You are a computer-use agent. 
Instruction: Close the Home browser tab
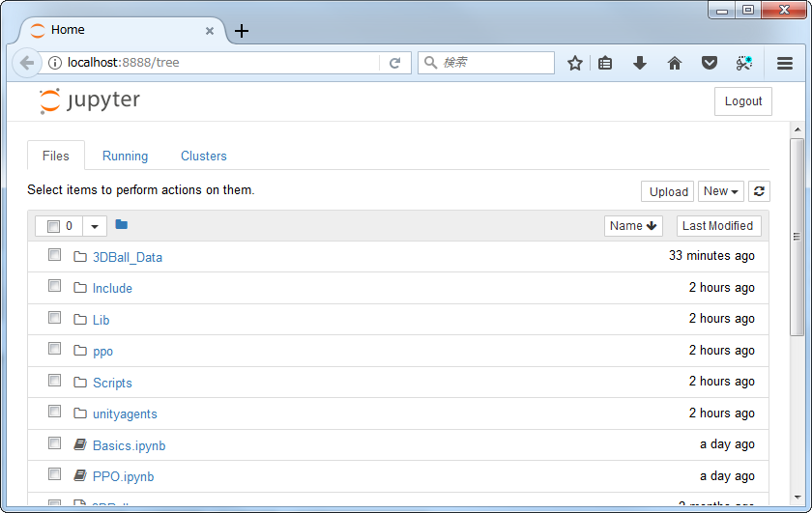[210, 31]
